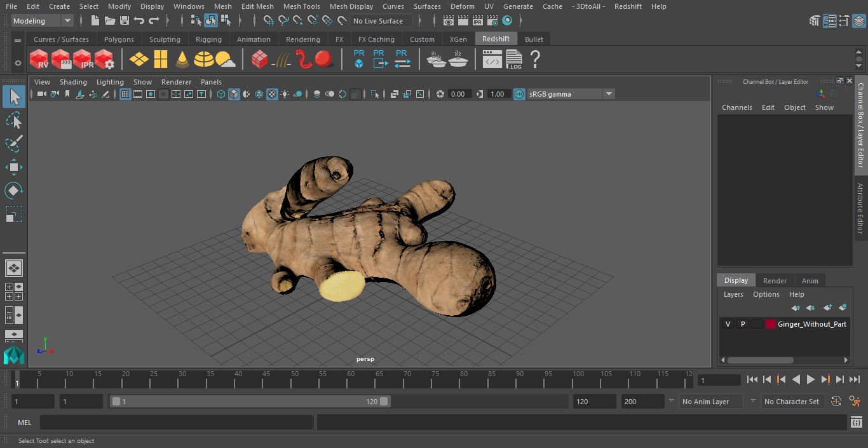Viewport: 868px width, 448px height.
Task: Toggle playback P box on Ginger layer
Action: (742, 324)
